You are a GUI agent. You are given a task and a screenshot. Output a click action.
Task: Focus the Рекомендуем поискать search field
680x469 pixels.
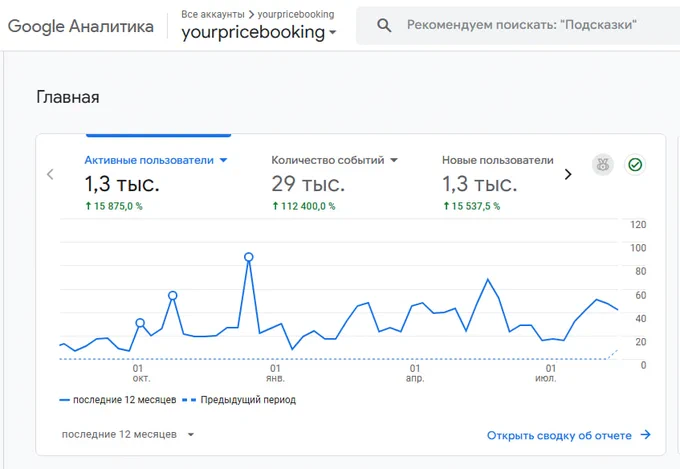[521, 25]
